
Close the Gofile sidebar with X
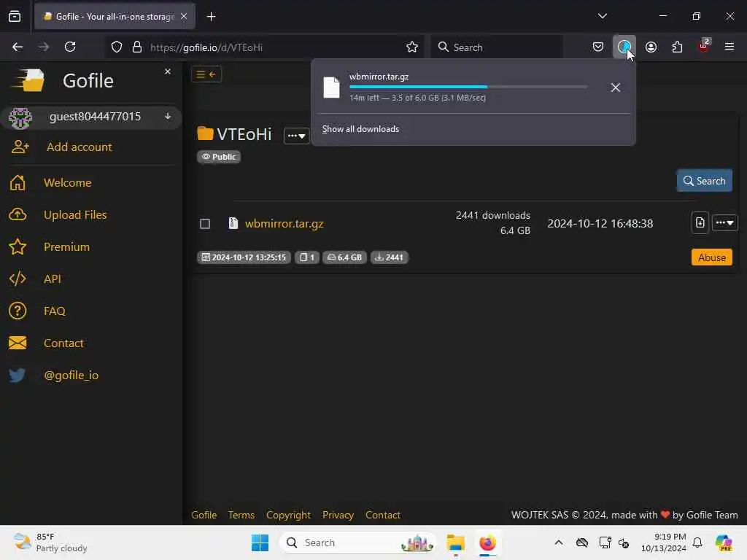click(x=168, y=71)
